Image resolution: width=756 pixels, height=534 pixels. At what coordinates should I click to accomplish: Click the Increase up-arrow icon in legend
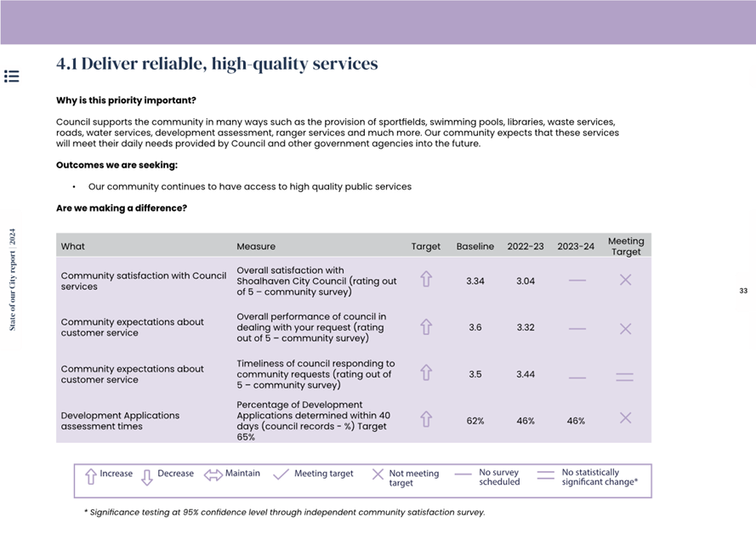pyautogui.click(x=90, y=477)
